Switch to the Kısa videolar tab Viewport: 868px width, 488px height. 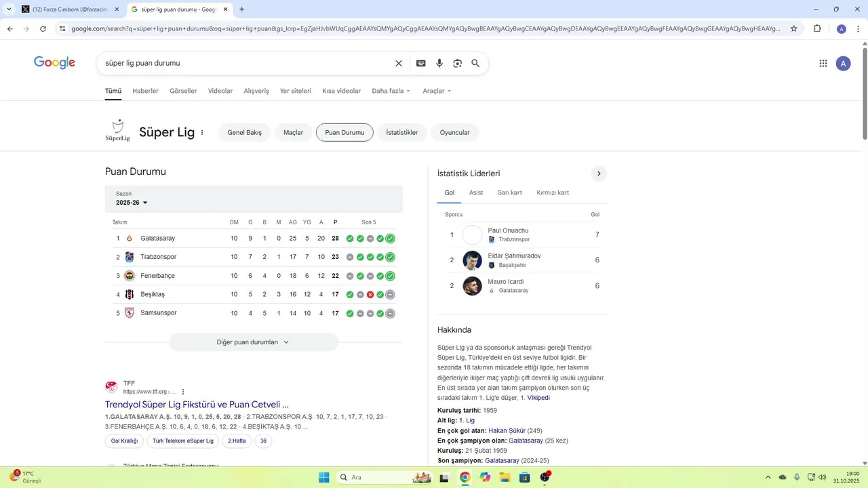342,91
